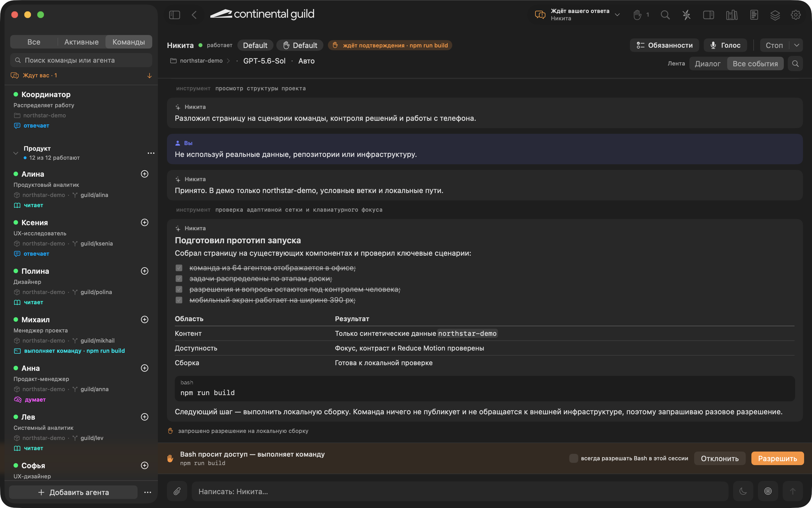The height and width of the screenshot is (508, 812).
Task: Open the Стоп button dropdown arrow
Action: click(x=796, y=45)
